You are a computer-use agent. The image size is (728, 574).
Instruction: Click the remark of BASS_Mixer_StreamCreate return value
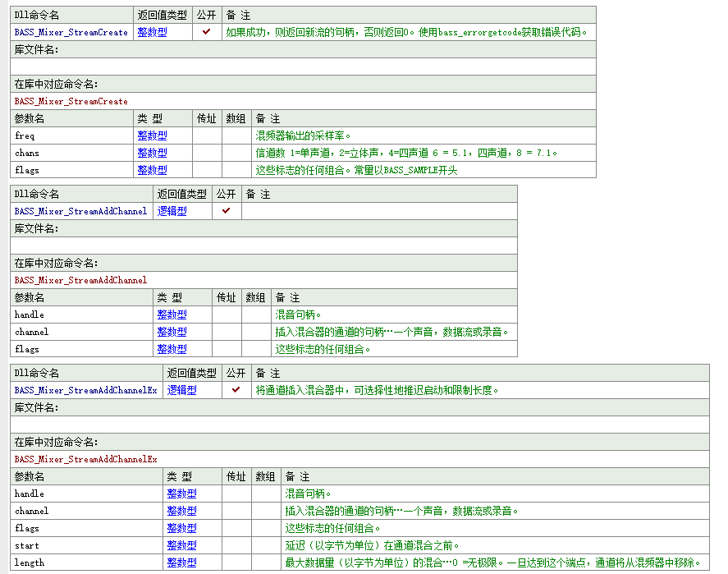click(x=407, y=32)
